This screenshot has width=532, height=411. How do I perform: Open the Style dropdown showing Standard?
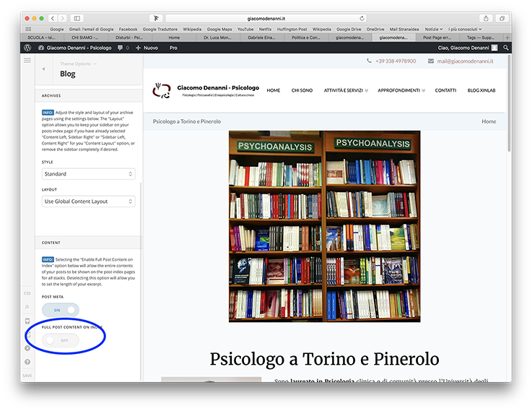[x=88, y=174]
